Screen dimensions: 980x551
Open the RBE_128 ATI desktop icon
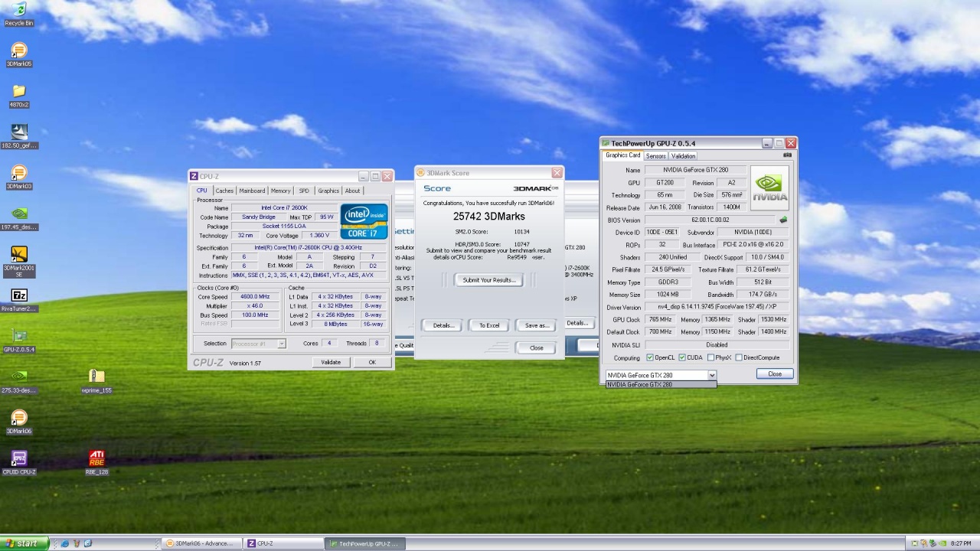[96, 458]
